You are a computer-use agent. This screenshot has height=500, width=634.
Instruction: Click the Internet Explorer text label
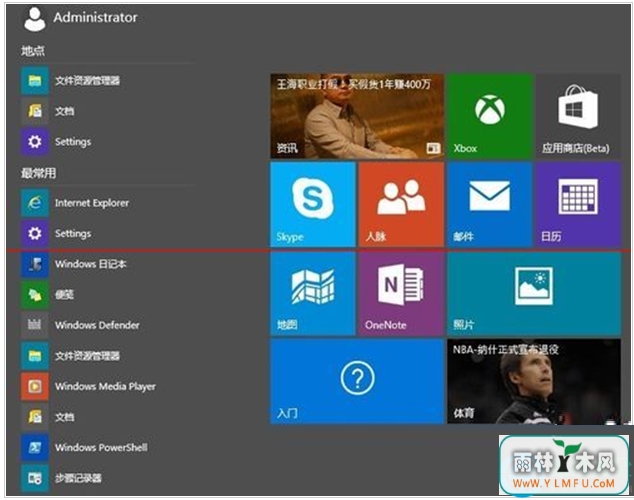92,203
